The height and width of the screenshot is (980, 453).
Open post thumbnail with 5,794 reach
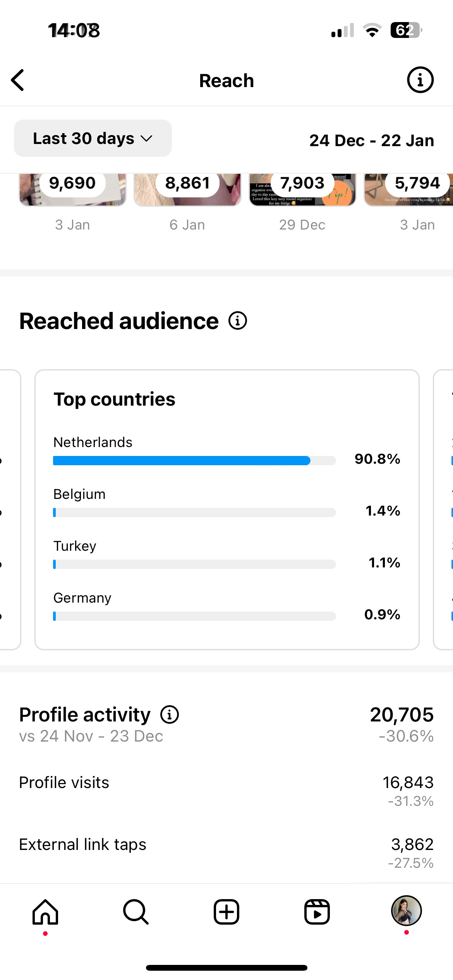[408, 190]
